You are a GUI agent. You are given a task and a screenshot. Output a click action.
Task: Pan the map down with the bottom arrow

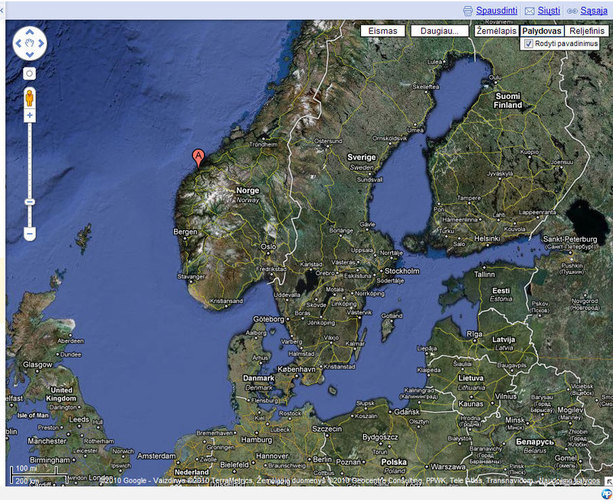[x=30, y=56]
